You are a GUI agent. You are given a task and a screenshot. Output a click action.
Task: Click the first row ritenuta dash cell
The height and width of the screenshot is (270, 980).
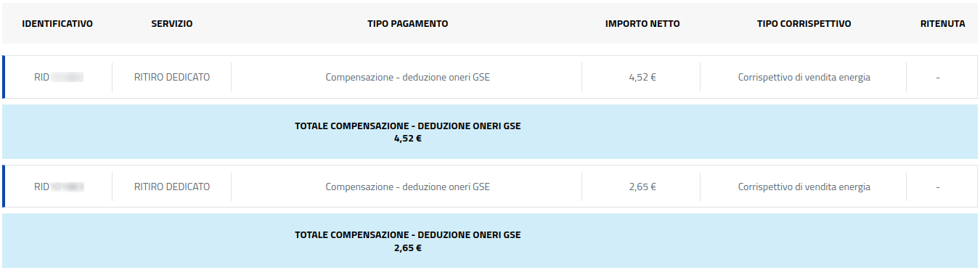point(938,77)
